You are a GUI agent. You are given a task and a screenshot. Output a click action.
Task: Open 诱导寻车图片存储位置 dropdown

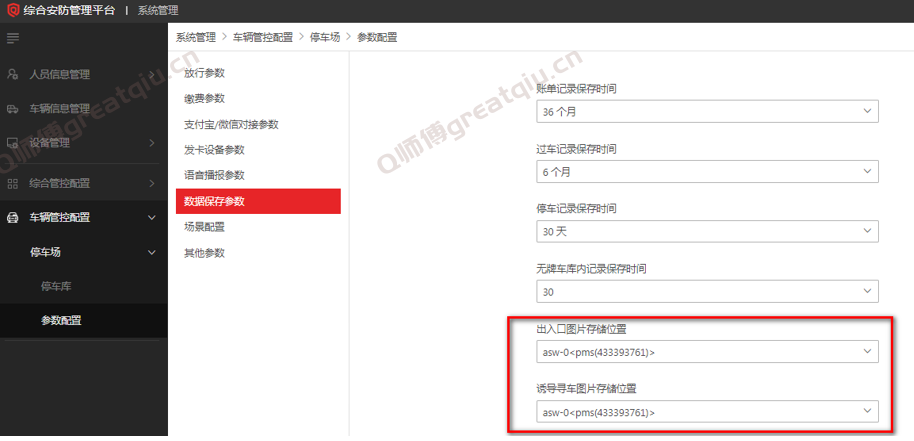coord(707,412)
